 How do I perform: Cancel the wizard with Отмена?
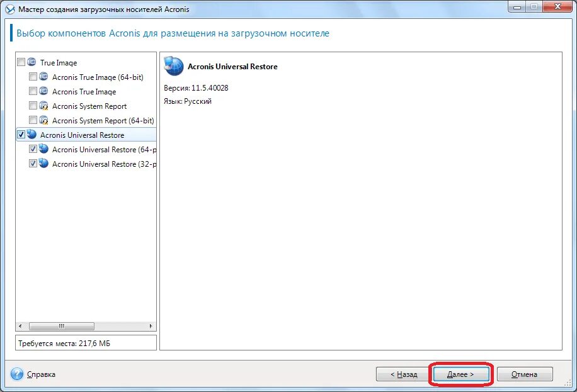pyautogui.click(x=524, y=374)
